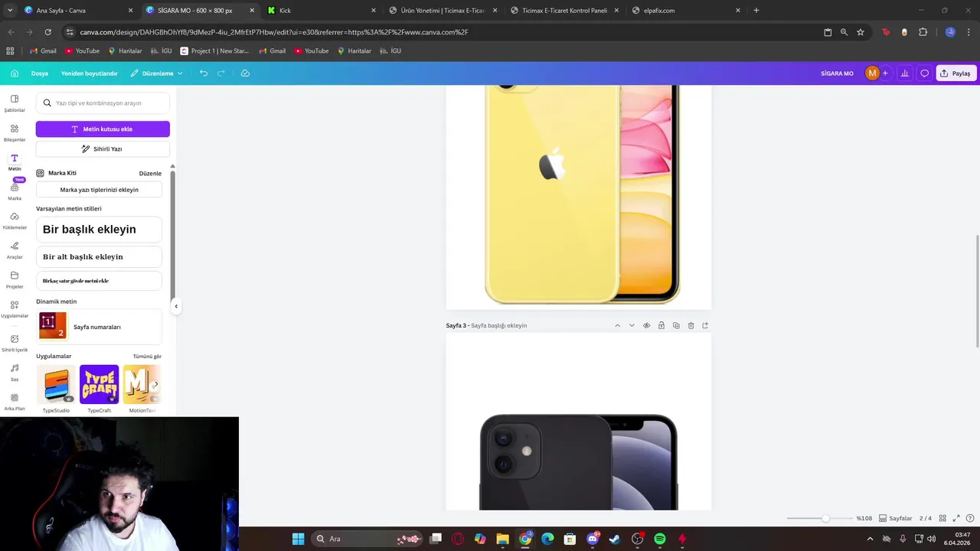Toggle the Sayfalar thumbnail strip
This screenshot has height=551, width=980.
895,518
